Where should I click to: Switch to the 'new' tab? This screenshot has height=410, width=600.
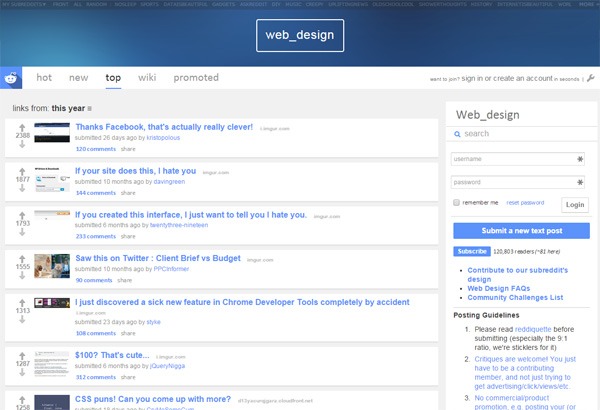(78, 78)
